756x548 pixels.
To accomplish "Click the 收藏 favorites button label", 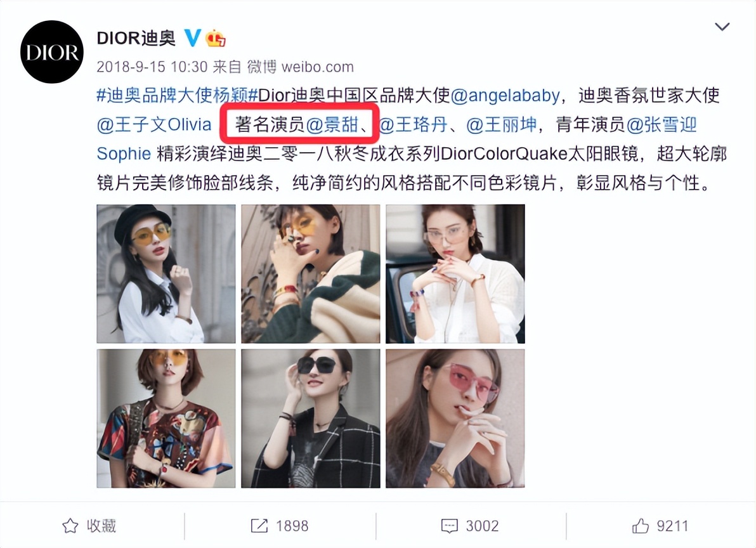I will pos(101,526).
